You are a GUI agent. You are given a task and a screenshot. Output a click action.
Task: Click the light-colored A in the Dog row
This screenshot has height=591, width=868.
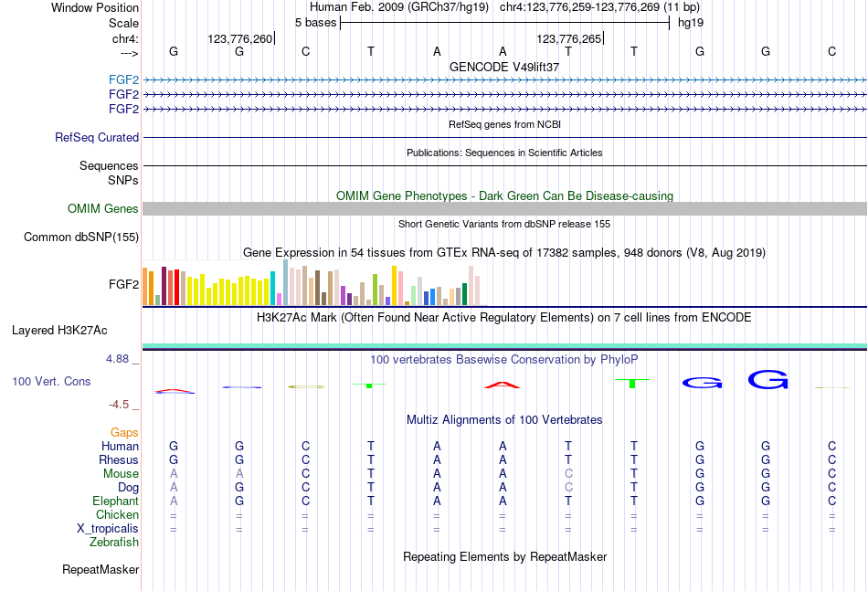pos(174,488)
